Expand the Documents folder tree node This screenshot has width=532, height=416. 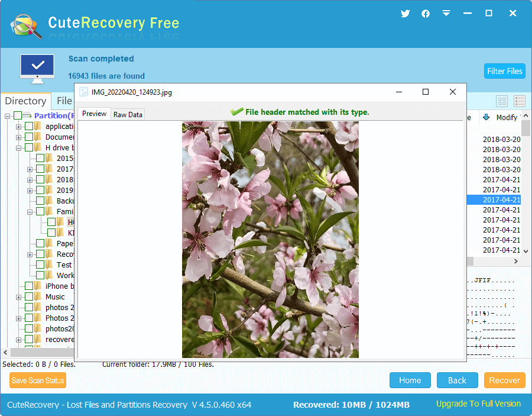[x=19, y=137]
